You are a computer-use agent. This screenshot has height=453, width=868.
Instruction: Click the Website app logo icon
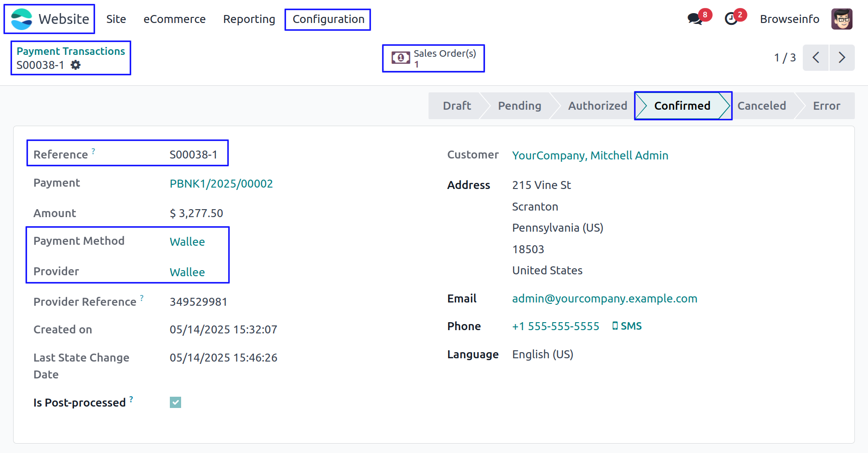click(22, 19)
